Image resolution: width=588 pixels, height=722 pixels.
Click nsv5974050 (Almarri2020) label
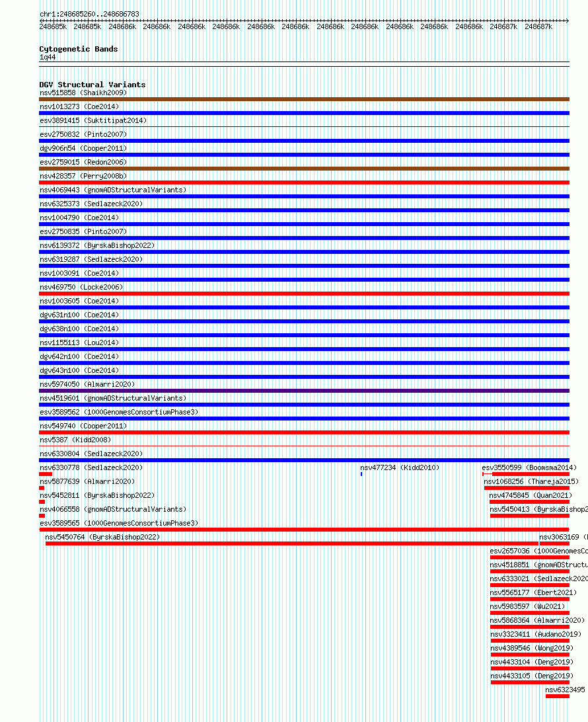point(87,384)
